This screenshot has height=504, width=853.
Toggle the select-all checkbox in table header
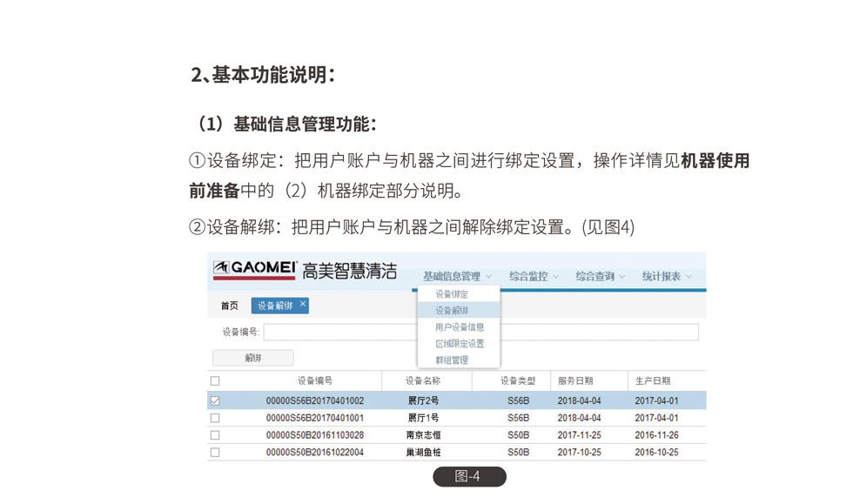pyautogui.click(x=215, y=381)
